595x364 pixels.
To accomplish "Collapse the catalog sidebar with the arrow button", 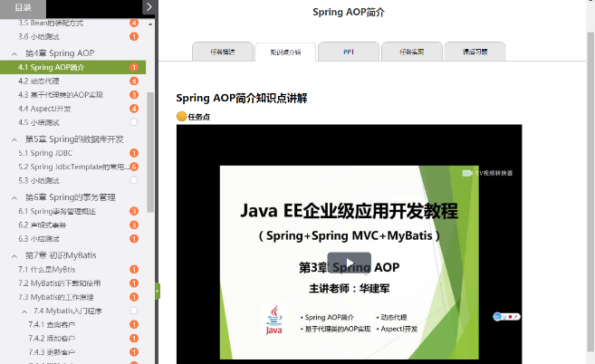I will click(149, 7).
